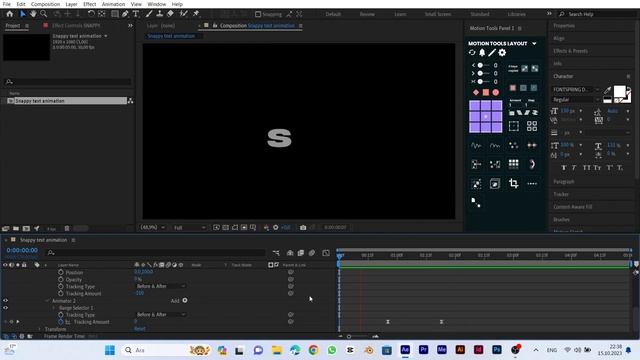Open the Regular font style dropdown
This screenshot has height=360, width=640.
[x=576, y=100]
